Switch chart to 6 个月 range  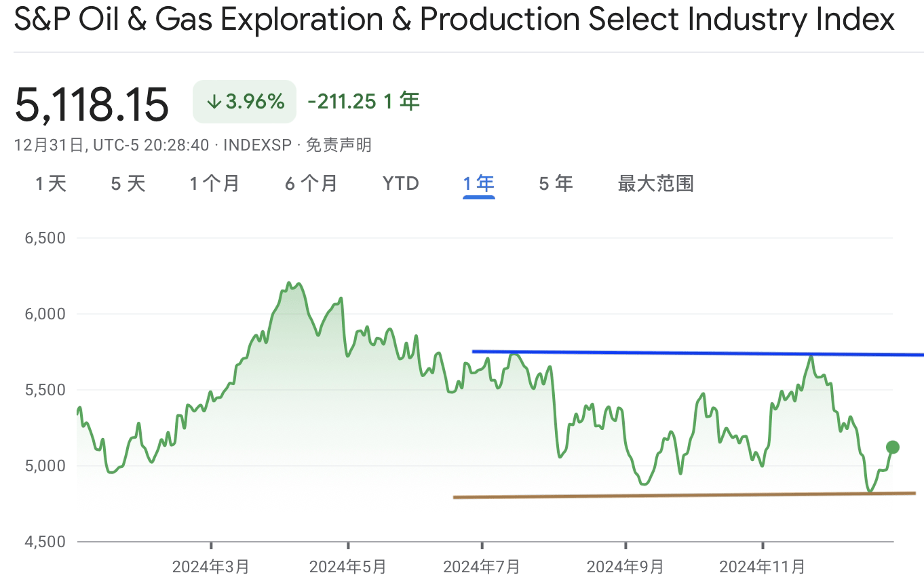point(311,184)
